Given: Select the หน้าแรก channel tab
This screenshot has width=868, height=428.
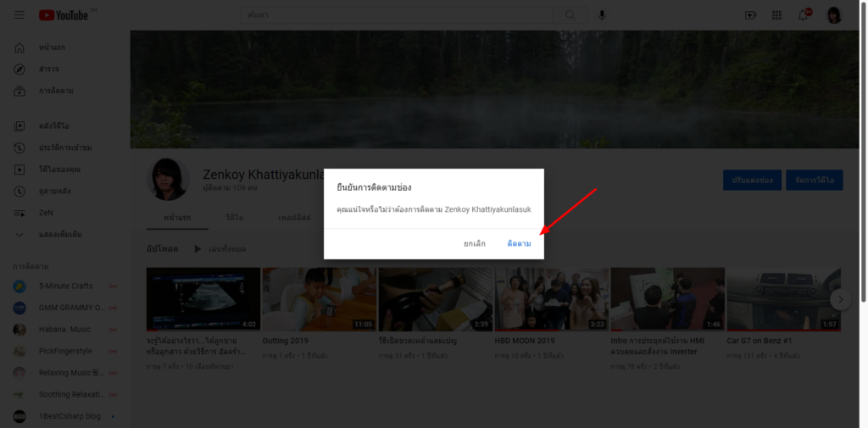Looking at the screenshot, I should click(178, 218).
